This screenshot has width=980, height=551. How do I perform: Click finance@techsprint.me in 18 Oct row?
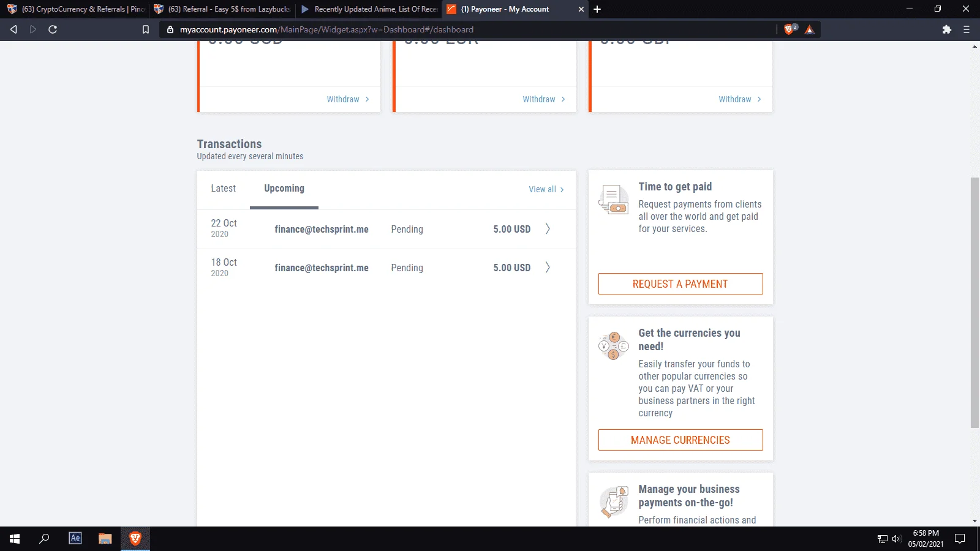pos(322,268)
